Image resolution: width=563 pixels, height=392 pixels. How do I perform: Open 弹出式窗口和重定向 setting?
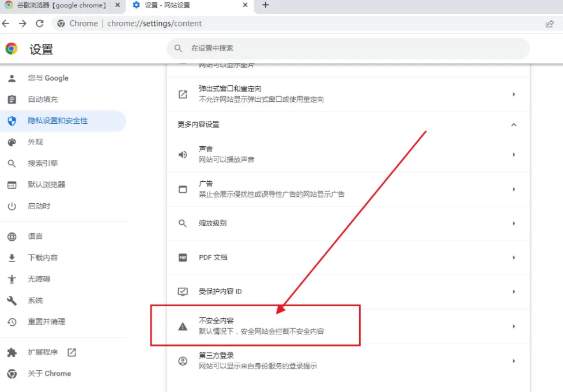(x=348, y=94)
